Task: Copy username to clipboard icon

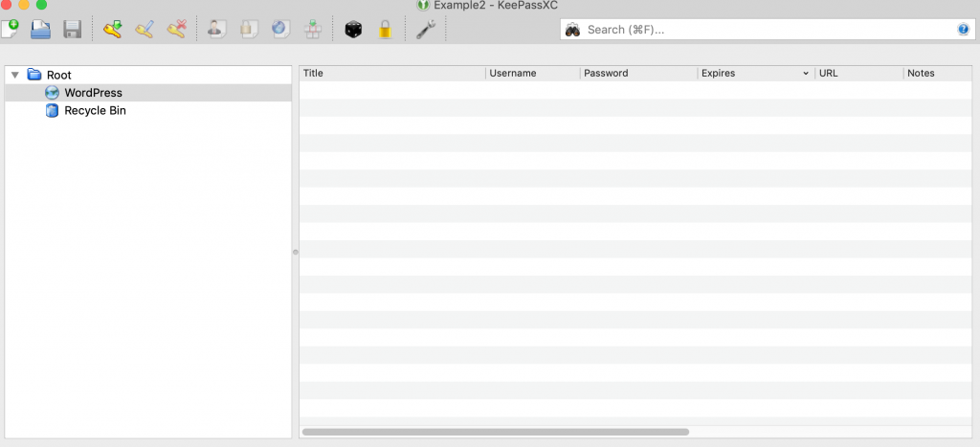Action: point(216,30)
